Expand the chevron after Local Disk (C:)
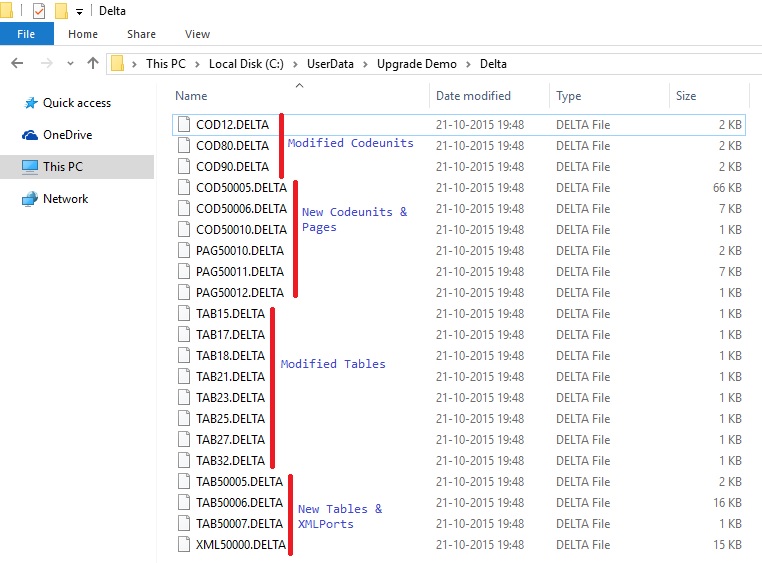Screen dimensions: 762x563 [x=295, y=64]
